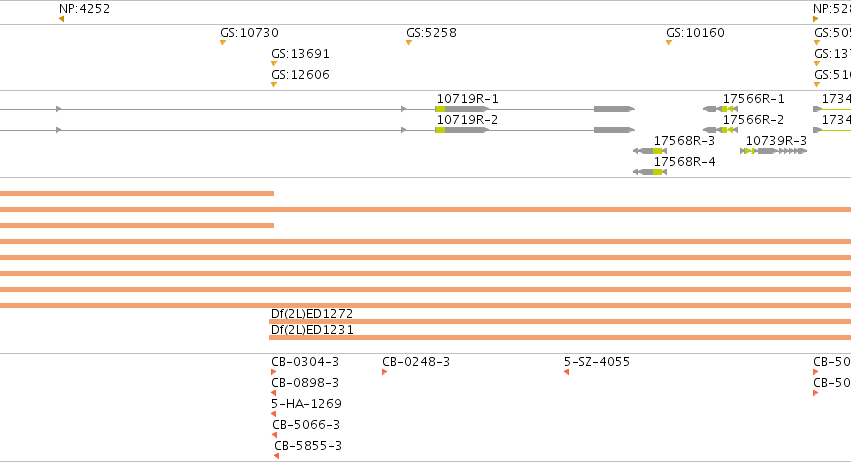This screenshot has height=462, width=851.
Task: Select the GS:5258 marker triangle
Action: click(x=409, y=42)
